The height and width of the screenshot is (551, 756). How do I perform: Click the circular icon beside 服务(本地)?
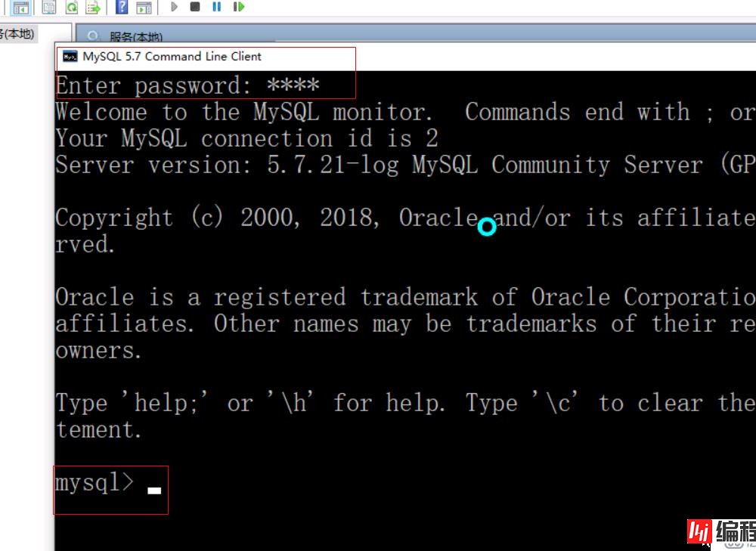[93, 36]
